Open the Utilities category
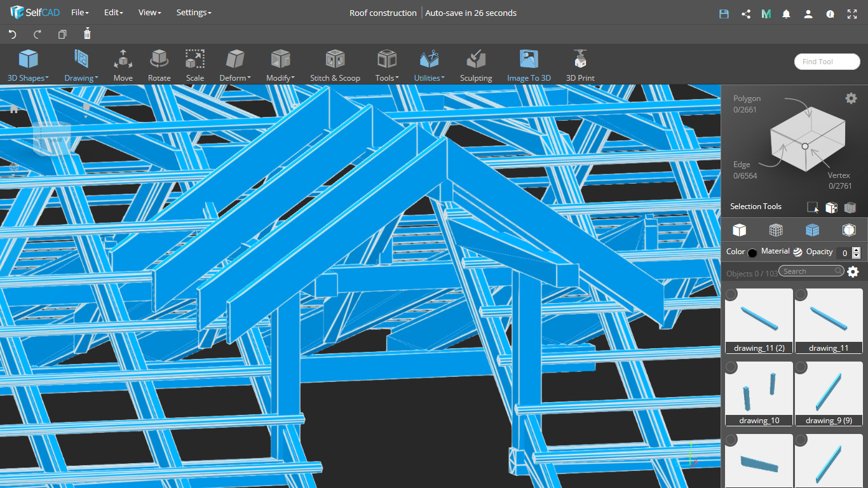This screenshot has width=868, height=488. [x=429, y=66]
